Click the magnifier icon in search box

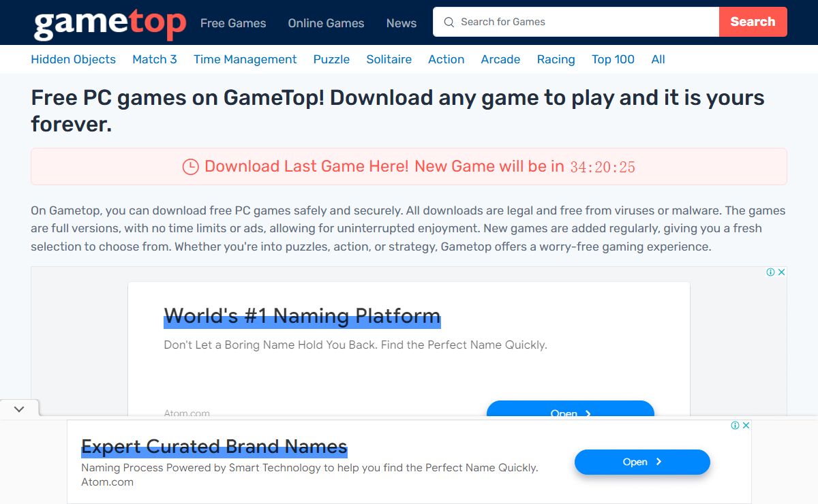click(x=449, y=22)
